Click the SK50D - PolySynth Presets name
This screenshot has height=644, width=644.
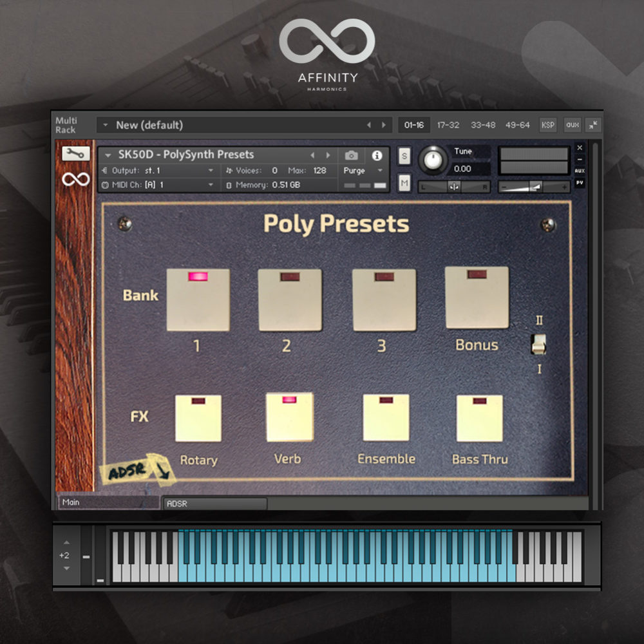tap(186, 155)
